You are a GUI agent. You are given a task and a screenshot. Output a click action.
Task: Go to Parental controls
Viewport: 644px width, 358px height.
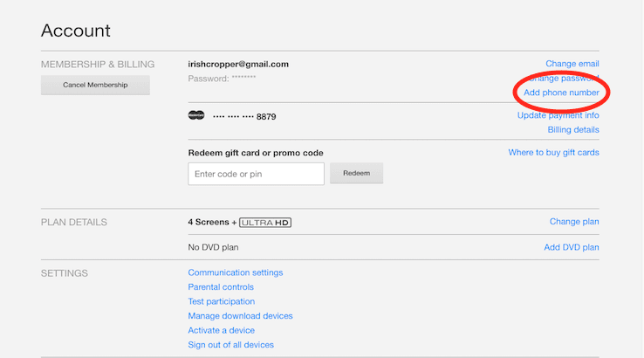pyautogui.click(x=221, y=287)
